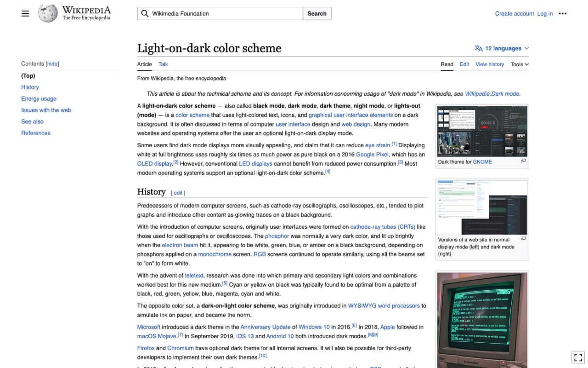Click the Wikipedia globe logo
This screenshot has height=368, width=588.
pos(48,13)
